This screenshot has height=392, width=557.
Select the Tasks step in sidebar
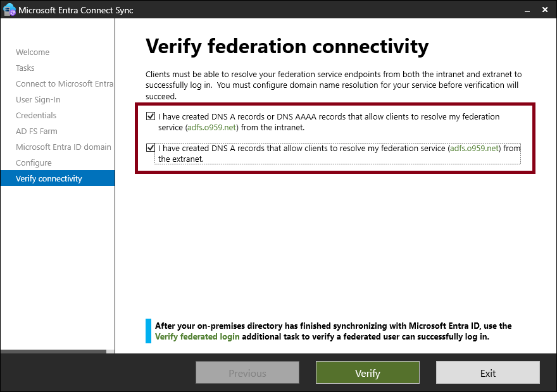pyautogui.click(x=25, y=68)
